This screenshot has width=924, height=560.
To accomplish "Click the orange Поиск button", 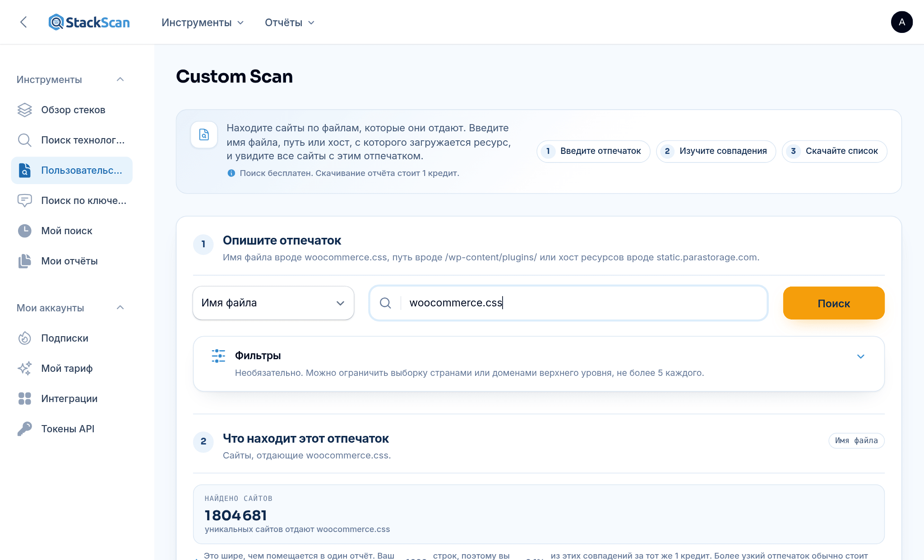I will click(x=834, y=303).
